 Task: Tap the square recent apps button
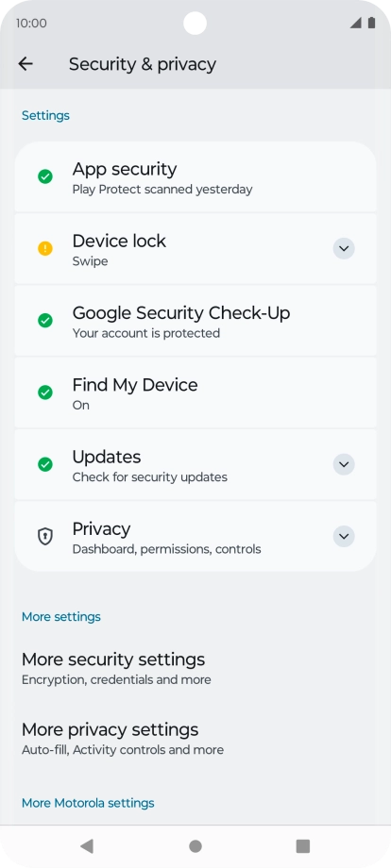point(303,846)
